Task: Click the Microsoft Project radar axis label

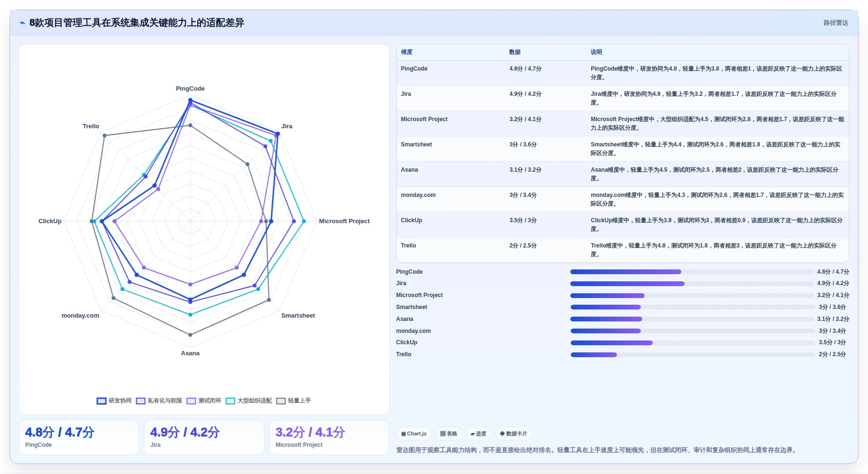Action: 344,221
